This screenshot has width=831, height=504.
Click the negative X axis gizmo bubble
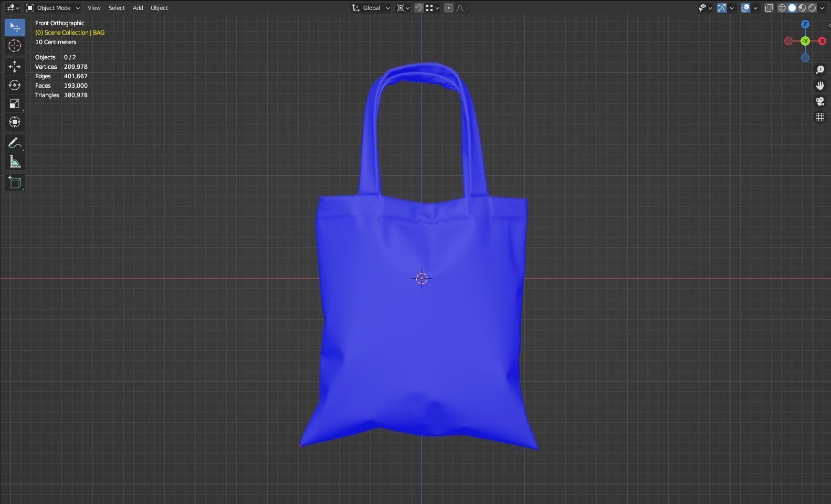(788, 41)
